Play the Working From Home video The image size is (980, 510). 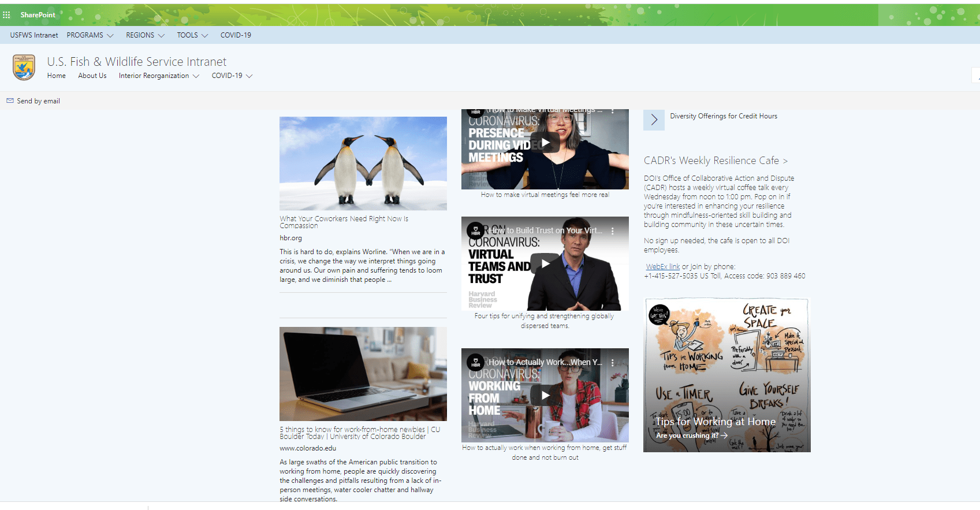pos(545,395)
